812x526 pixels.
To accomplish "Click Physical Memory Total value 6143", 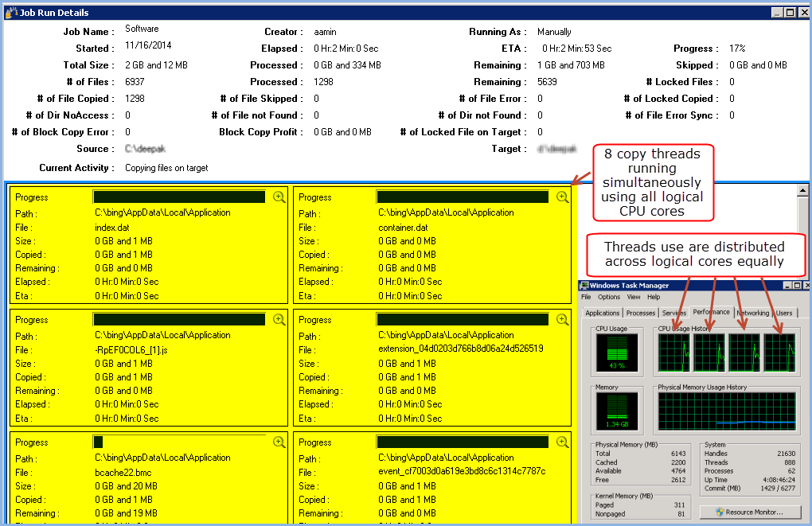I will (678, 454).
